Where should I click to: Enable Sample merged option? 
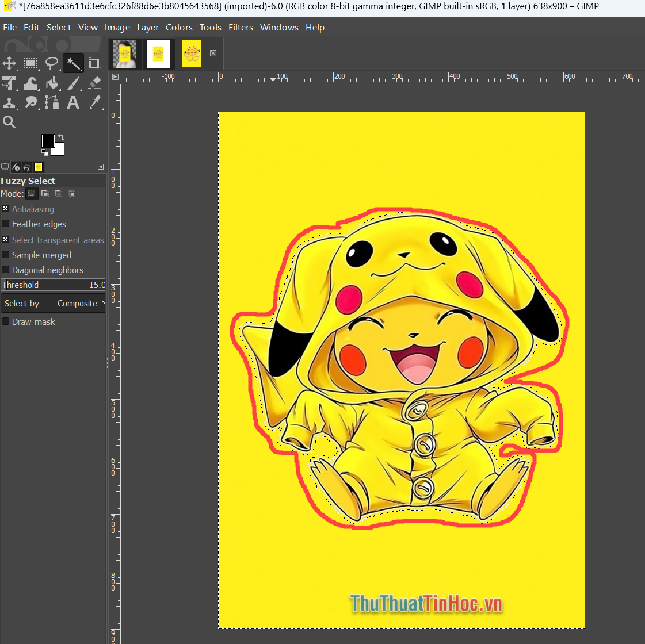pos(5,255)
